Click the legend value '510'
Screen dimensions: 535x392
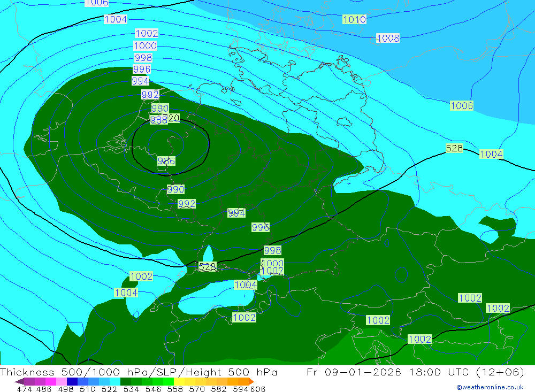pyautogui.click(x=87, y=389)
